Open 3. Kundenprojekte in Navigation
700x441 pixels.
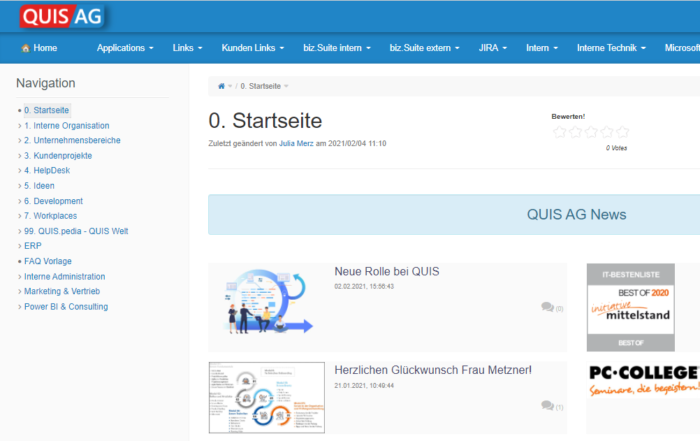pos(58,155)
